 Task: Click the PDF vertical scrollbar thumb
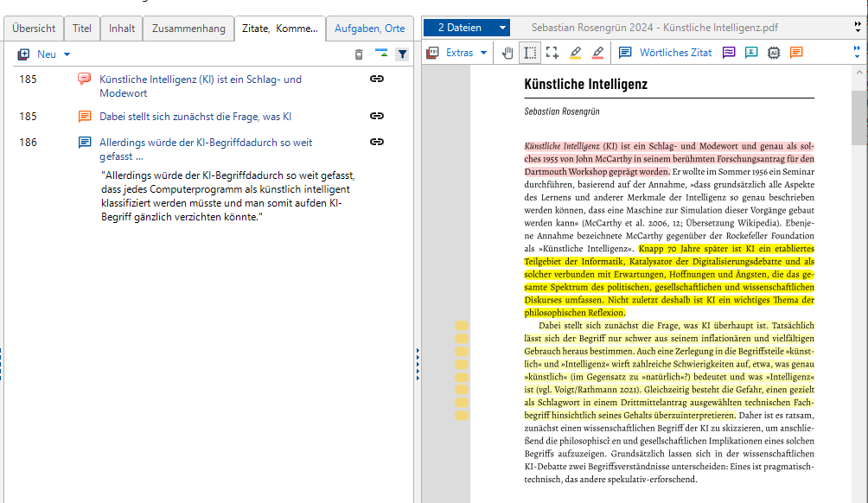[x=859, y=118]
